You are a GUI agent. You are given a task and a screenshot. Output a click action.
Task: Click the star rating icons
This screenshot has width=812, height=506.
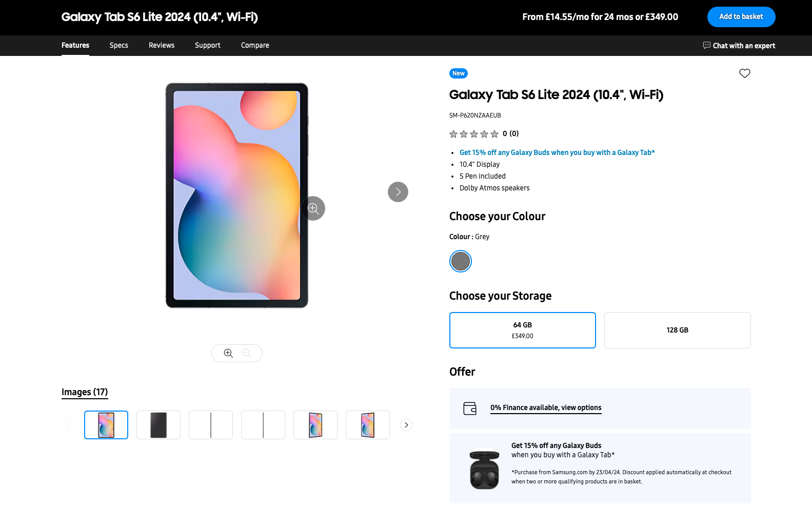coord(473,134)
